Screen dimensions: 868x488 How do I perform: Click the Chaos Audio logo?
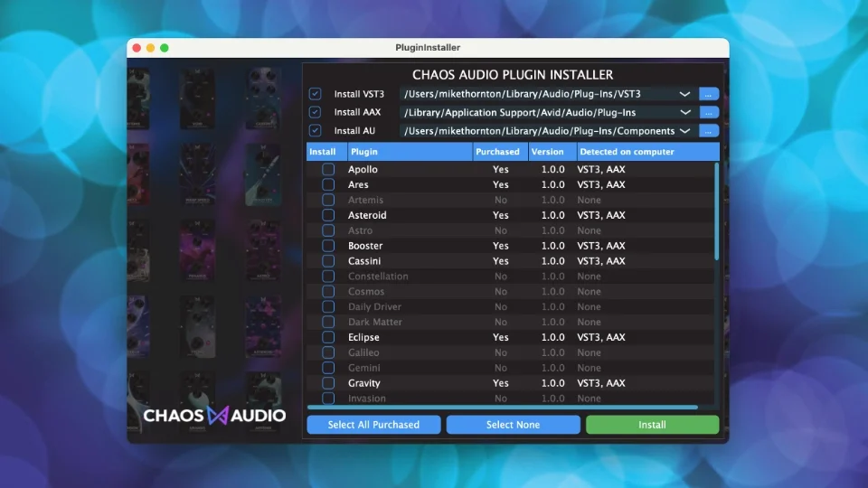[214, 416]
